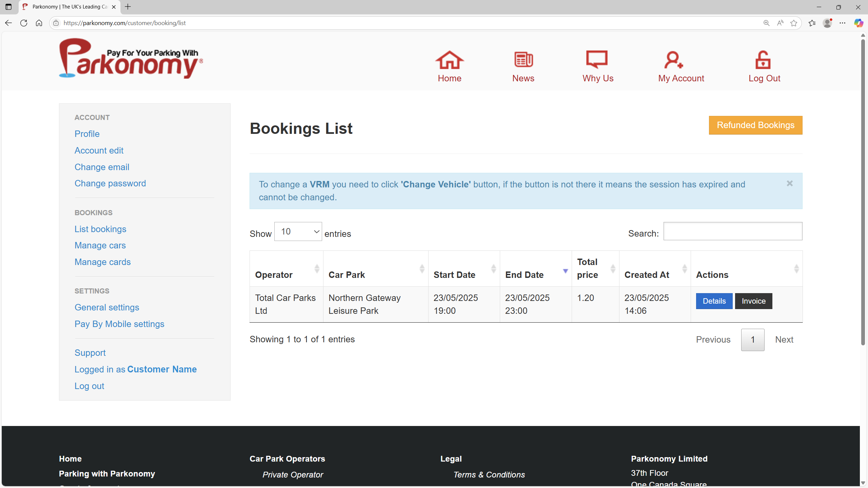Image resolution: width=868 pixels, height=488 pixels.
Task: Open the My Account person icon
Action: 673,60
